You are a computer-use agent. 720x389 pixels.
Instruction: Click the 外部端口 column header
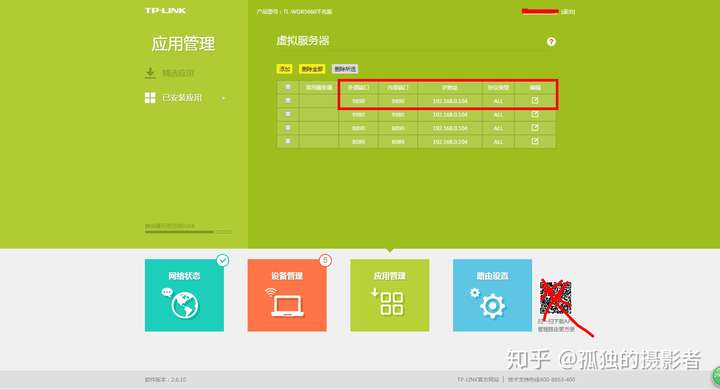click(x=359, y=87)
